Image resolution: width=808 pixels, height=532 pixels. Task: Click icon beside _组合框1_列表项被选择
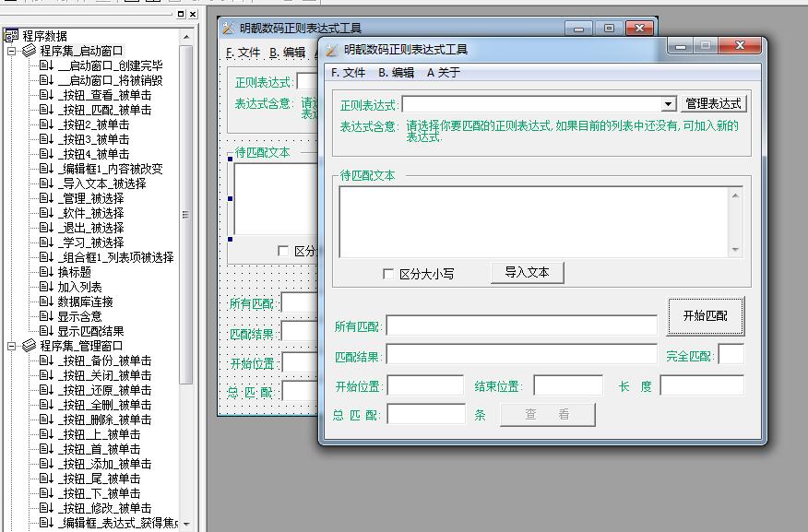[46, 257]
